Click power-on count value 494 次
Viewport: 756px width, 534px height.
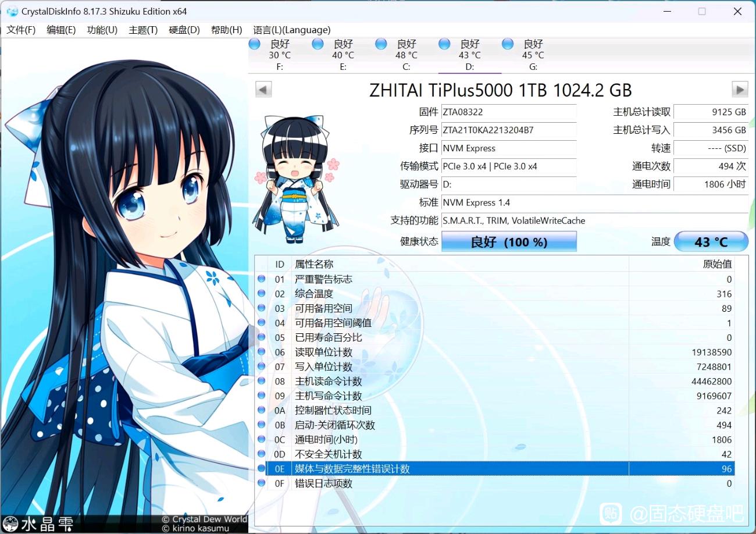[711, 166]
